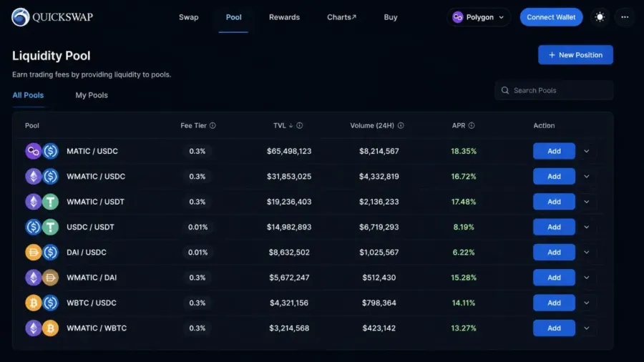Click the $2,136,233 volume value
The image size is (644, 362).
click(x=379, y=202)
